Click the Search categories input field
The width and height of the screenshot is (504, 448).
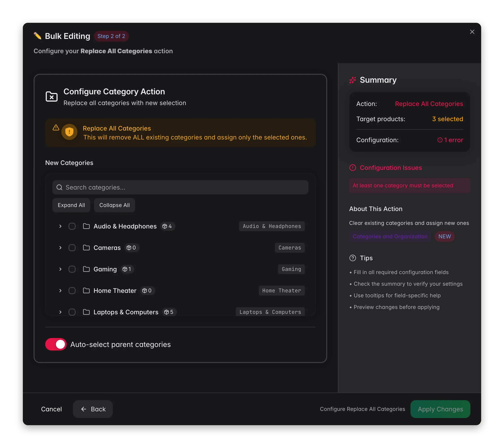click(x=180, y=187)
